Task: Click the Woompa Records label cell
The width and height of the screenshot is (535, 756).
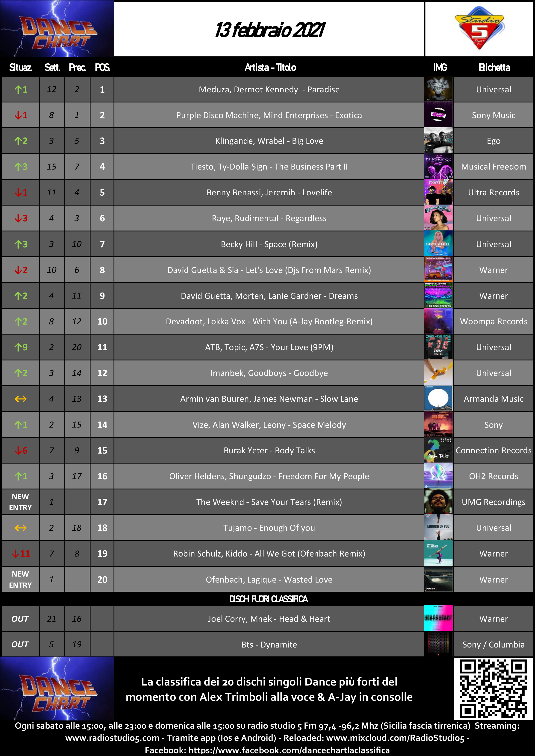Action: point(494,321)
